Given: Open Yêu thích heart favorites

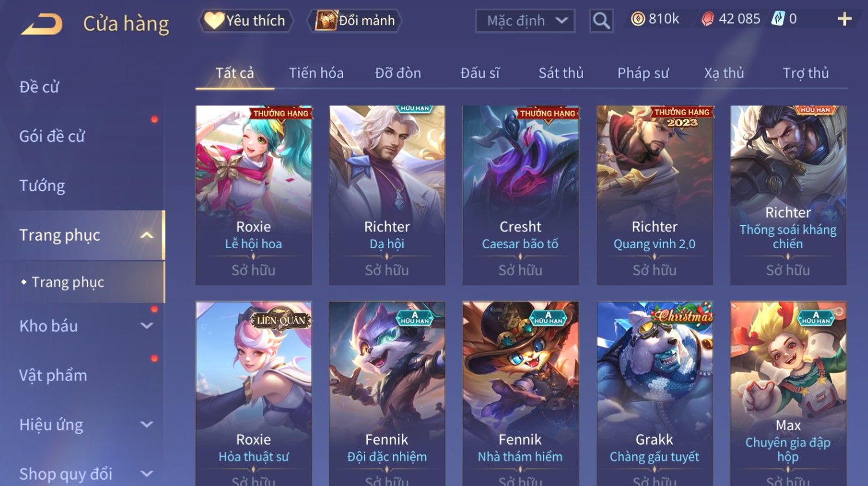Looking at the screenshot, I should point(246,21).
